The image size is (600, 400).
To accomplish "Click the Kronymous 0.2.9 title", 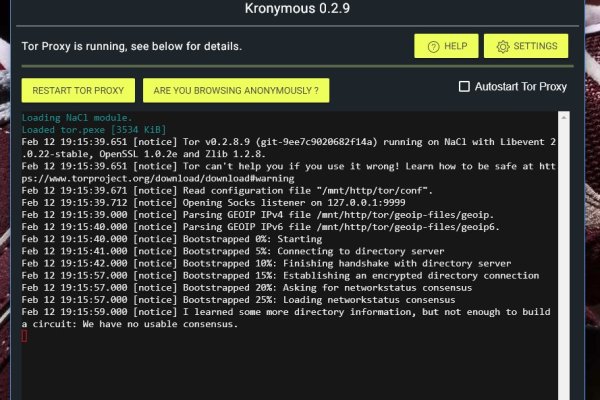I will 299,9.
